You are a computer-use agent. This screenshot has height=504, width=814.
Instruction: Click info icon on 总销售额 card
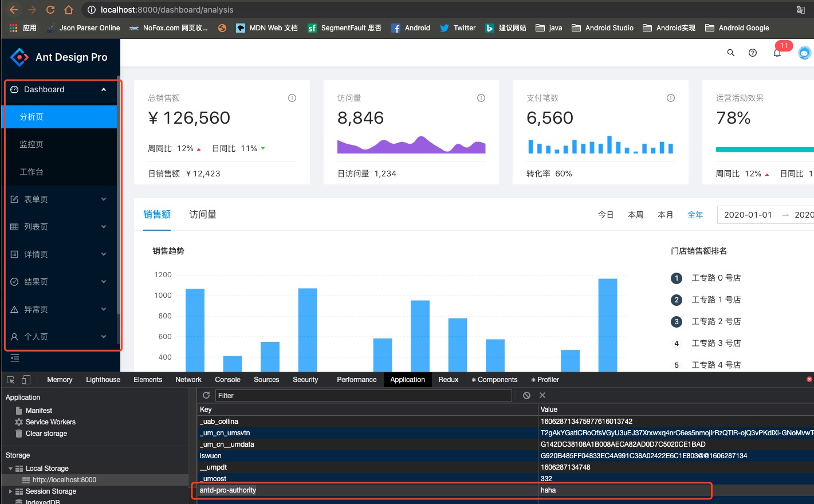(x=292, y=98)
